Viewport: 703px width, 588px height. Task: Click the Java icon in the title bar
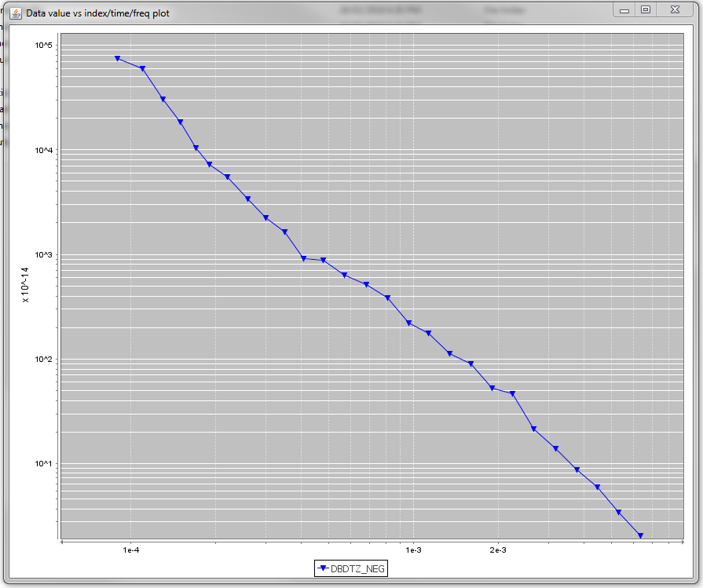[x=16, y=13]
